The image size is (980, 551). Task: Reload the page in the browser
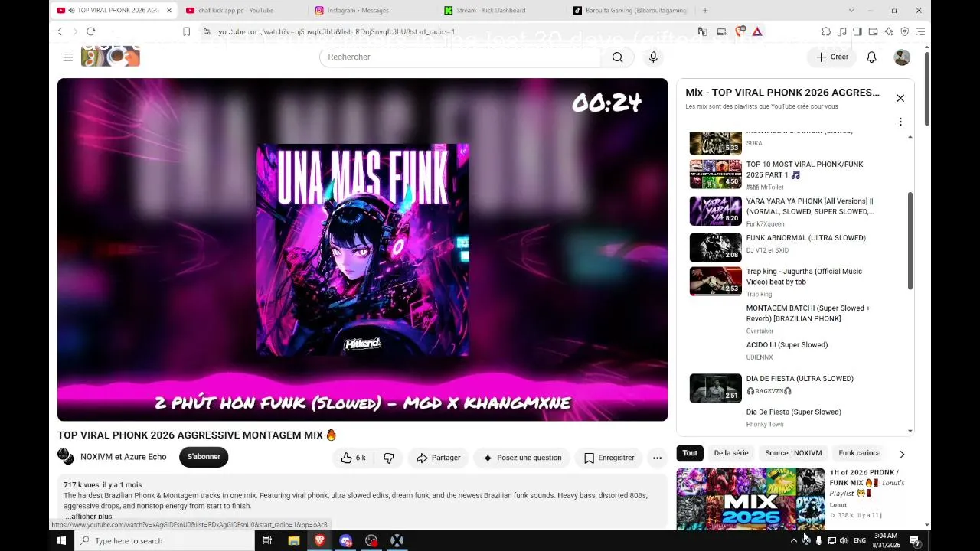[x=90, y=31]
